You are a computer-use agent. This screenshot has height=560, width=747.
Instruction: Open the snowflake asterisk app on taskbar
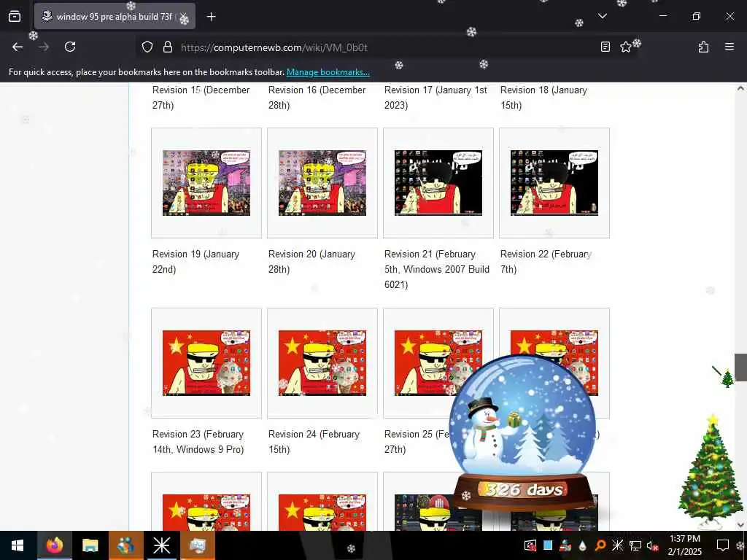click(161, 545)
